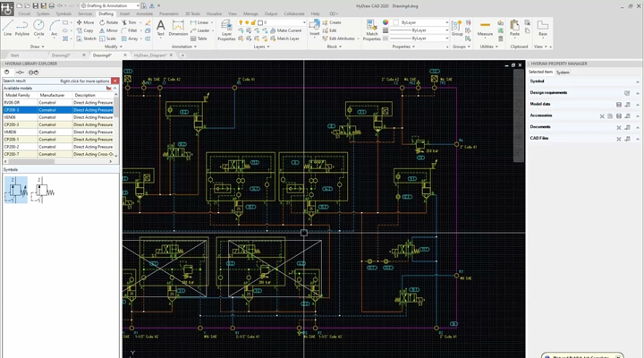The image size is (644, 358).
Task: Click the Array tool
Action: click(x=130, y=38)
